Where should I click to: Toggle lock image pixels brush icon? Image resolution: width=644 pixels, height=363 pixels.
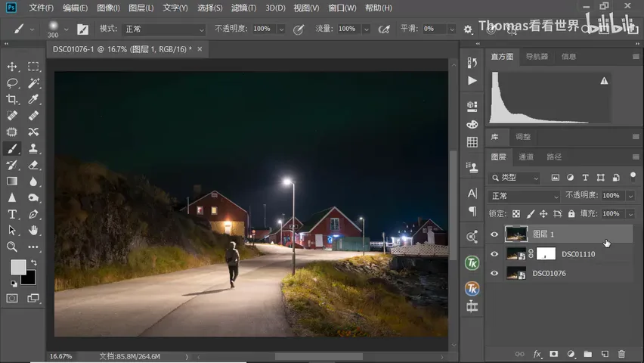530,214
